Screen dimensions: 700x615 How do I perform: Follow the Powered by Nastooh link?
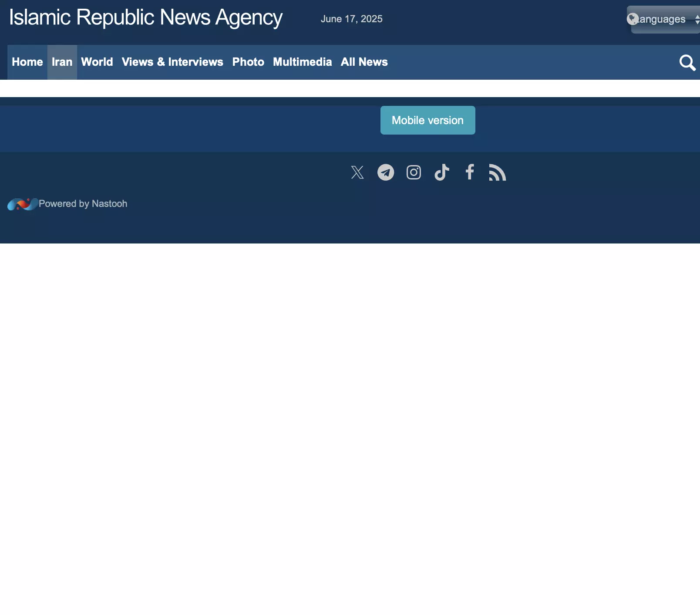(x=83, y=204)
